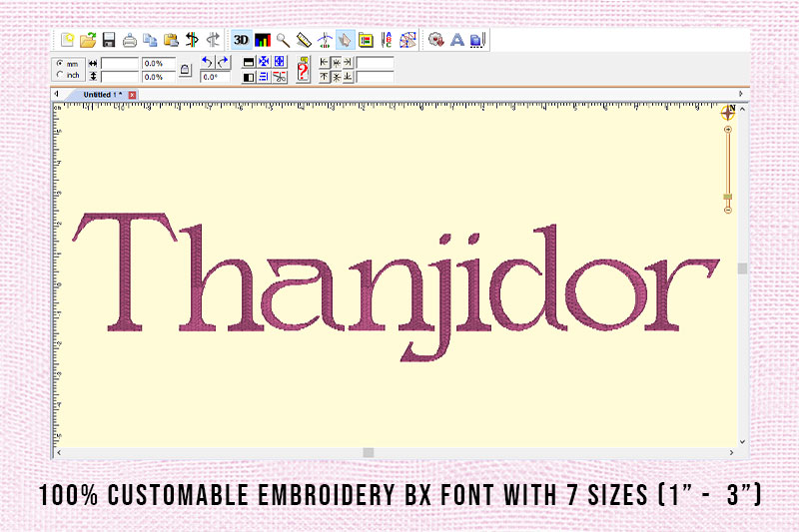Align top using the top align icon
Viewport: 799px width, 532px height.
[324, 77]
